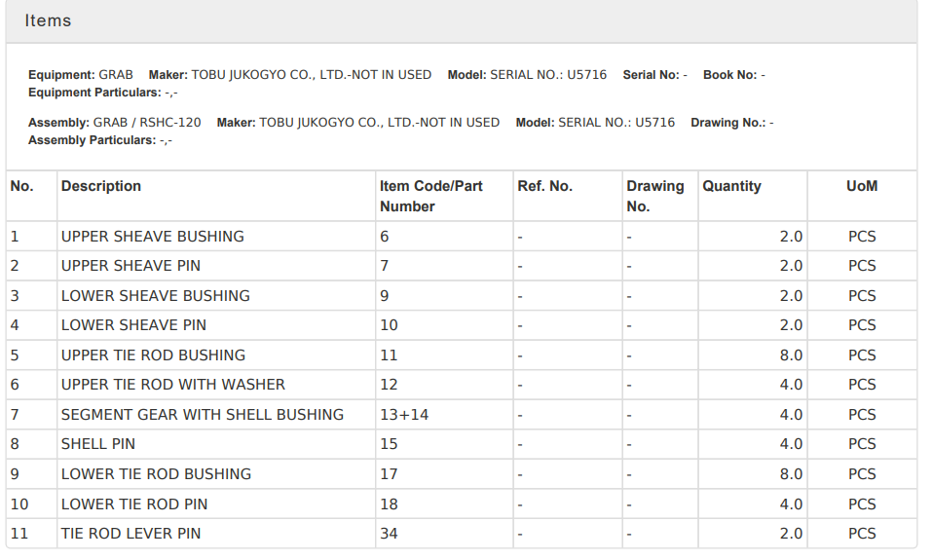This screenshot has width=932, height=560.
Task: Click the PCS unit in SHELL PIN row
Action: [861, 444]
